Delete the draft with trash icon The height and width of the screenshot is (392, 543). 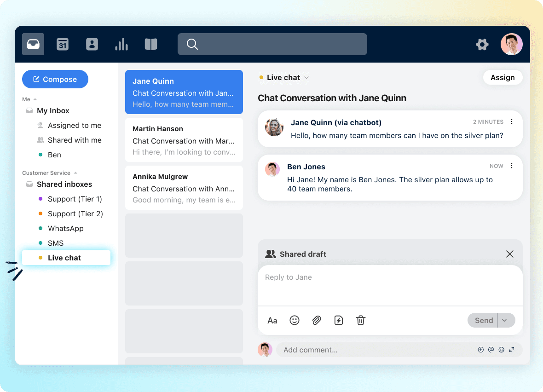click(360, 320)
